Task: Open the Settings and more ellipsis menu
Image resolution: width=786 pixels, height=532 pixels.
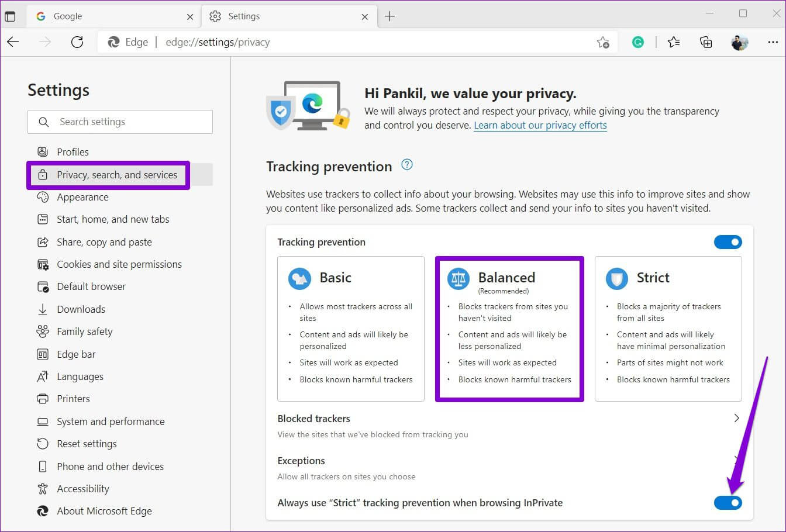Action: point(773,42)
